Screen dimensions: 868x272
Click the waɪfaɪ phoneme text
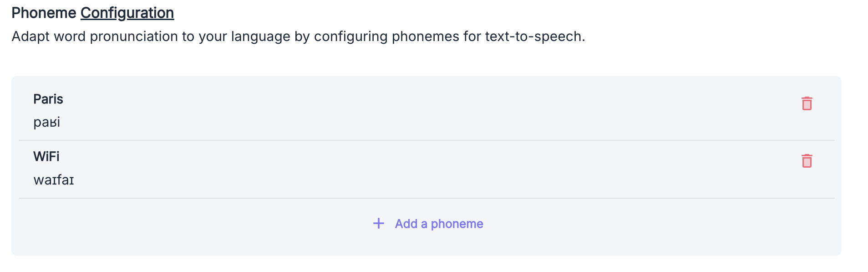pyautogui.click(x=53, y=179)
